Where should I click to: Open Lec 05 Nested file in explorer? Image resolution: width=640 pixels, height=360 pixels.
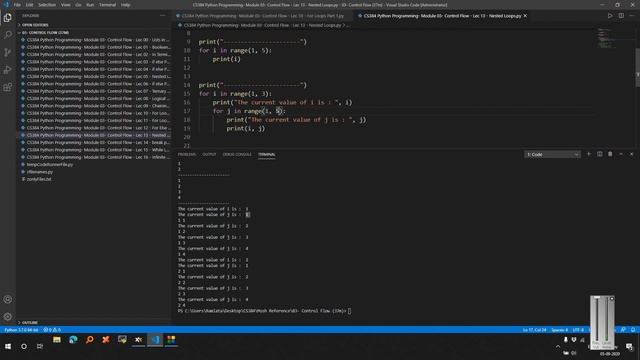click(x=95, y=76)
